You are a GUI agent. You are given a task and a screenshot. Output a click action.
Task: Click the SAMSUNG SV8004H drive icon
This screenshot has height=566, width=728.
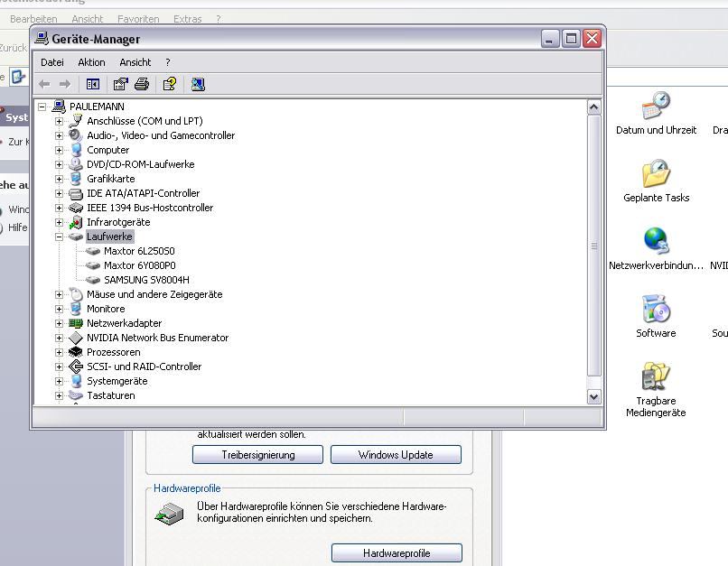[93, 280]
